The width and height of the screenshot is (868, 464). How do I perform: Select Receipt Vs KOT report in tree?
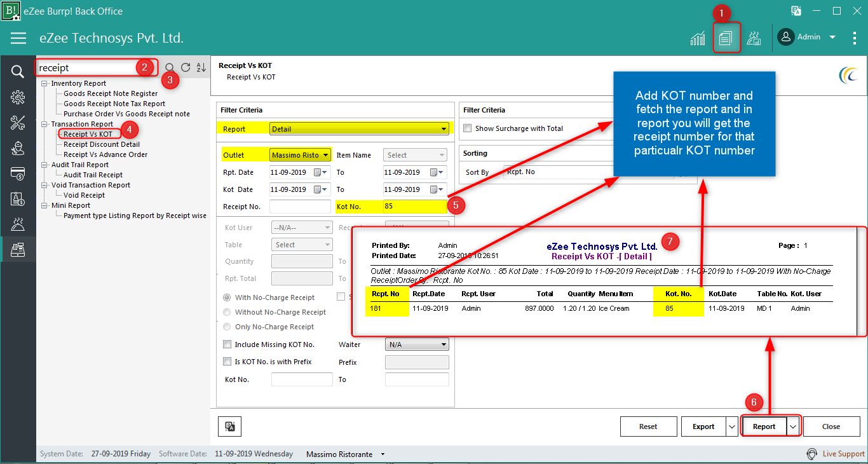(88, 134)
